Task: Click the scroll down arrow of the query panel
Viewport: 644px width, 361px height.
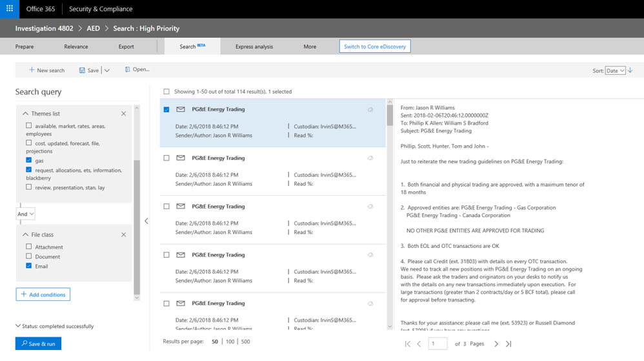Action: (x=137, y=298)
